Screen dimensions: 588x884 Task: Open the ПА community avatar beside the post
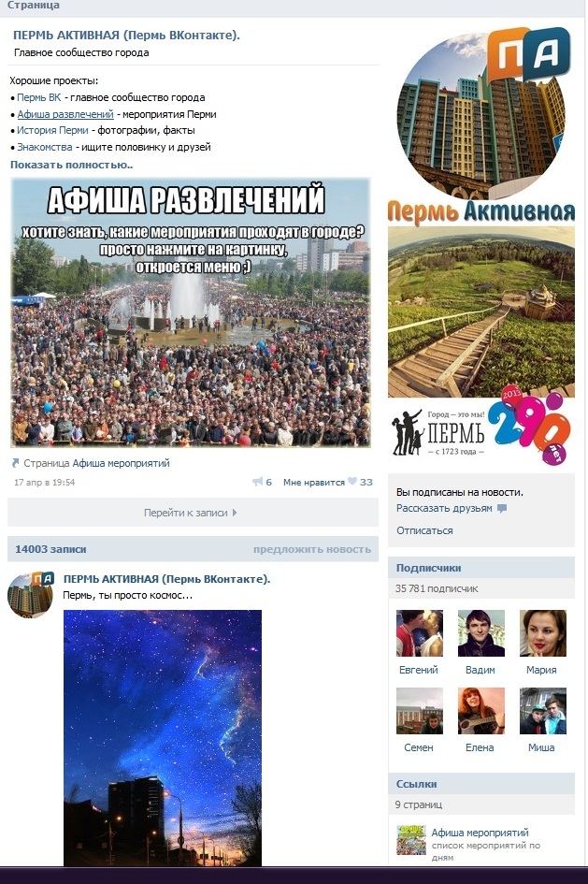[31, 594]
